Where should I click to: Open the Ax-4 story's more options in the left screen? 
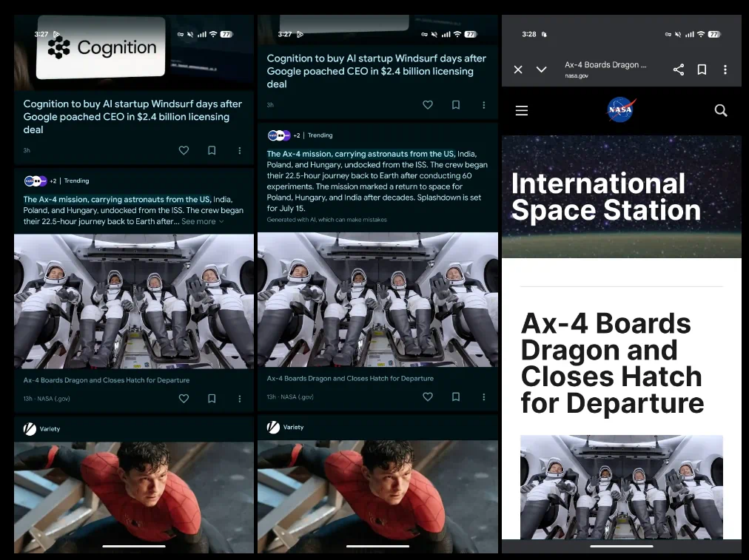coord(240,398)
